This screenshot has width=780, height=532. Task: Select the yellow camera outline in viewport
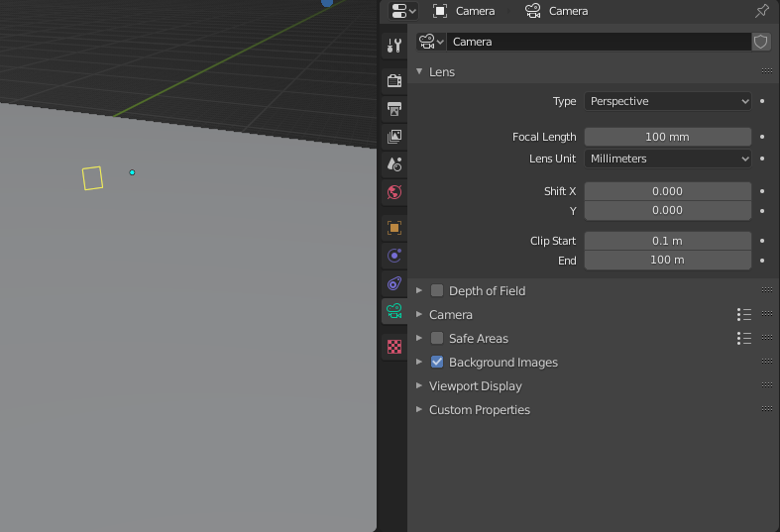(92, 178)
